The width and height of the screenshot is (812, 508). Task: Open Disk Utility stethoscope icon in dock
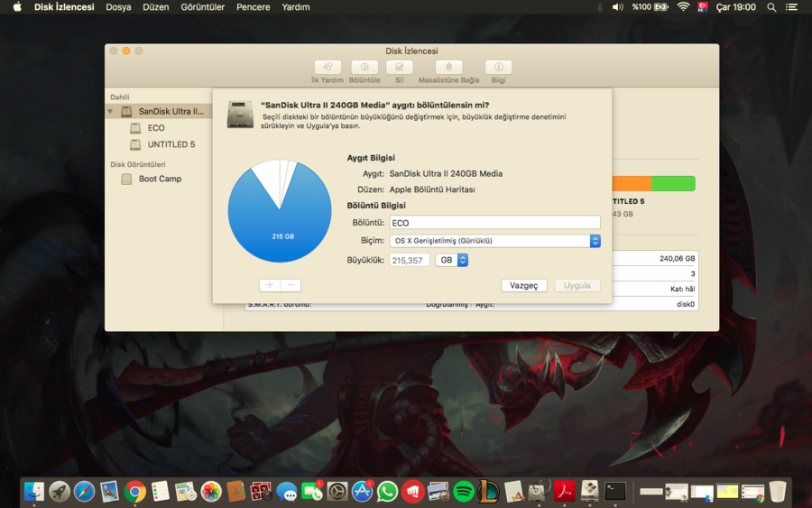[540, 491]
